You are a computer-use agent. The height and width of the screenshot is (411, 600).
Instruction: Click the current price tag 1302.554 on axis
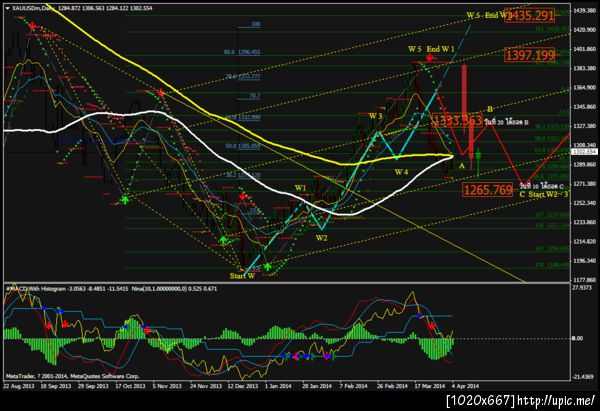584,152
